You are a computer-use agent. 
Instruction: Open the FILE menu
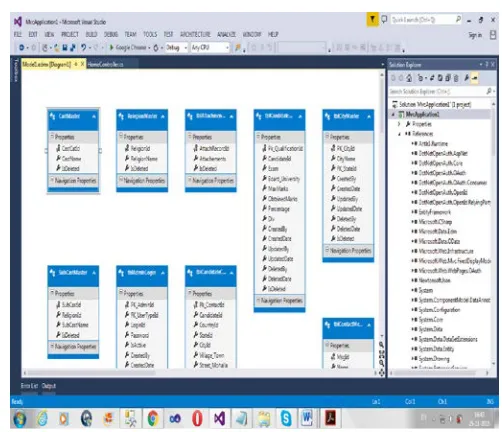[18, 34]
